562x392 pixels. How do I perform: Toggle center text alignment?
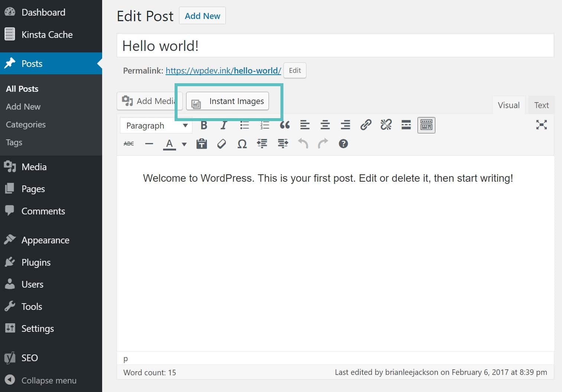[325, 125]
